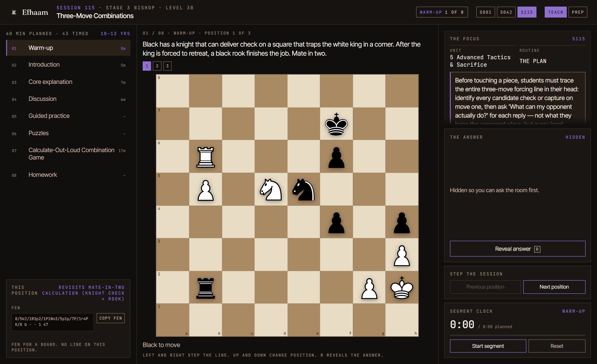Click the h1 corner square
The height and width of the screenshot is (364, 597).
coord(402,320)
